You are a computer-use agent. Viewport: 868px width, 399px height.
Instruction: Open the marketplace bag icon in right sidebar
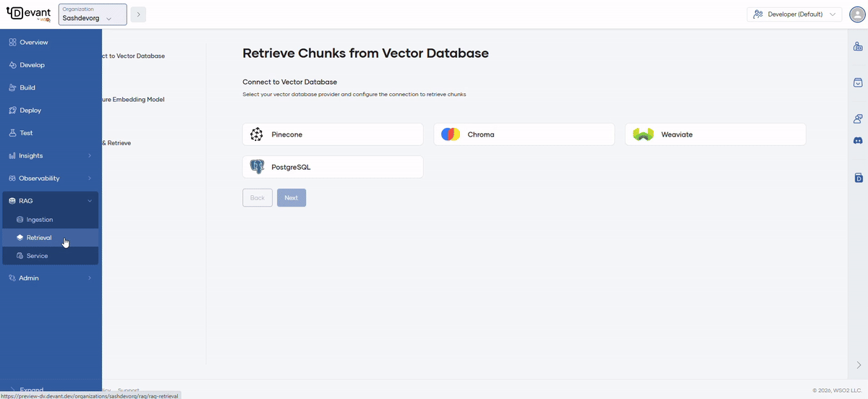coord(858,82)
